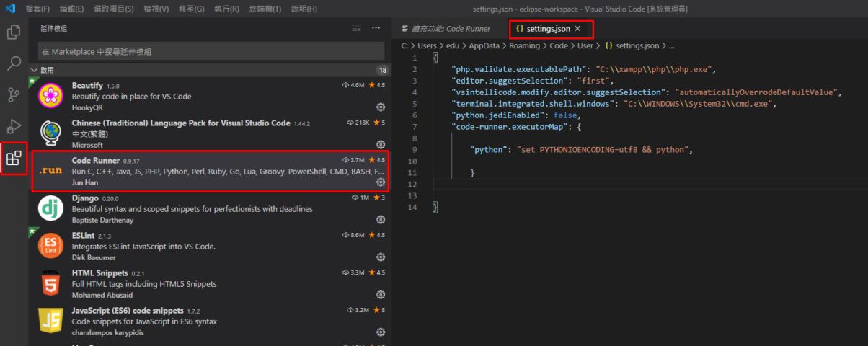Viewport: 868px width, 346px height.
Task: Open the 選取項目(S) menu
Action: click(x=114, y=9)
